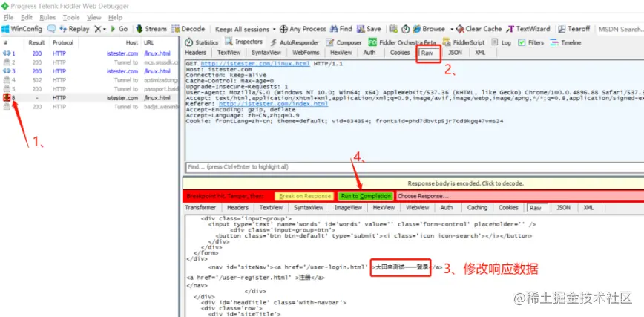
Task: Open the Filters tab
Action: [531, 42]
